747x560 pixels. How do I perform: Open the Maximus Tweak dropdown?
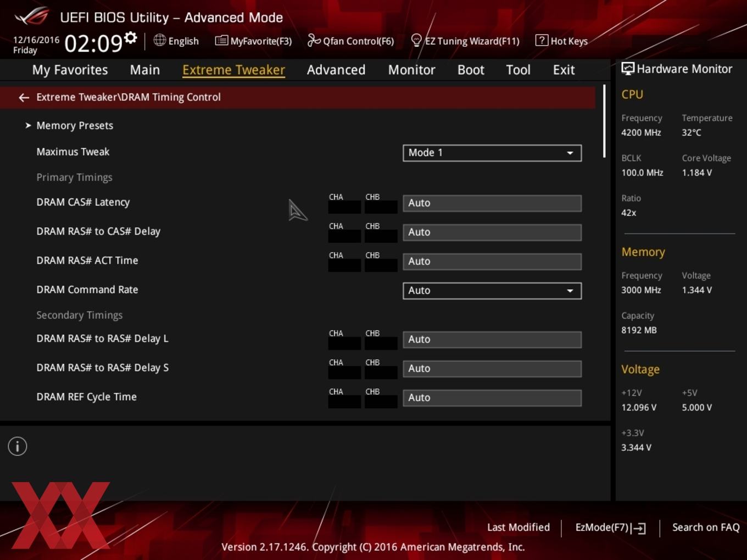point(492,153)
